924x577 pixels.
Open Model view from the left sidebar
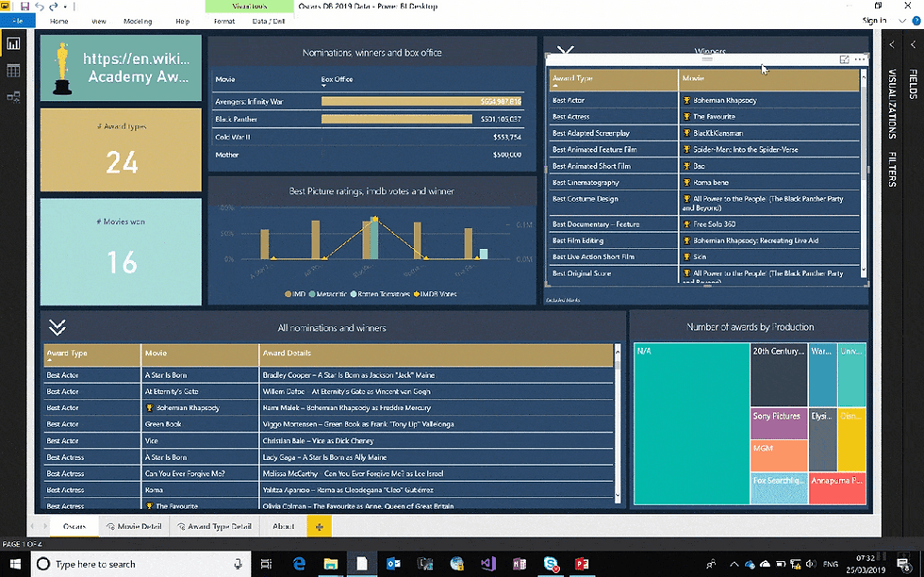click(x=13, y=95)
